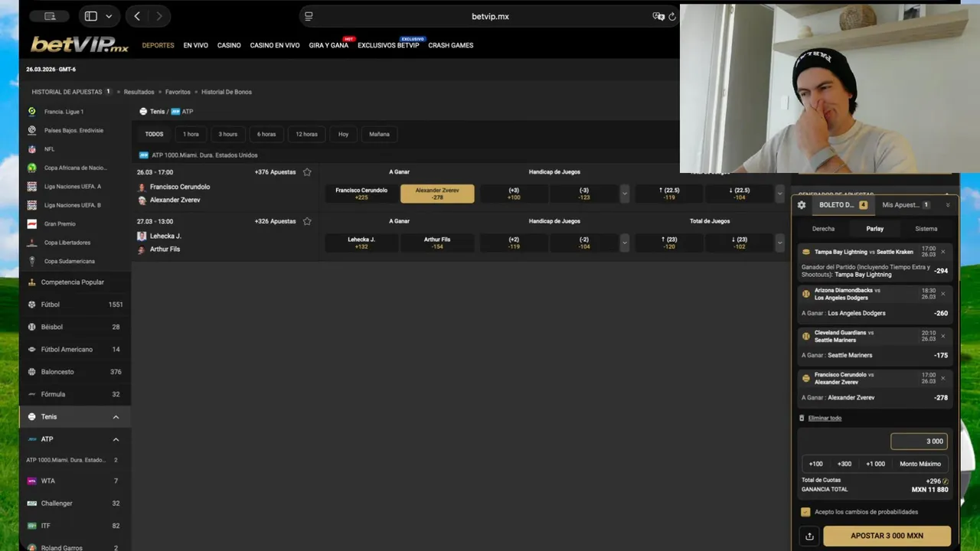Add +1 000 to stake
980x551 pixels.
pos(875,464)
